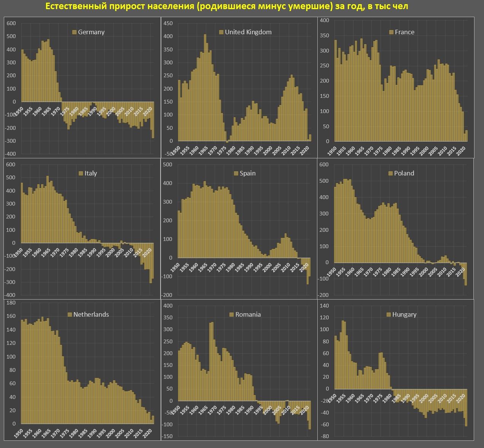Click the Spain legend color marker
The image size is (484, 448).
[x=236, y=174]
